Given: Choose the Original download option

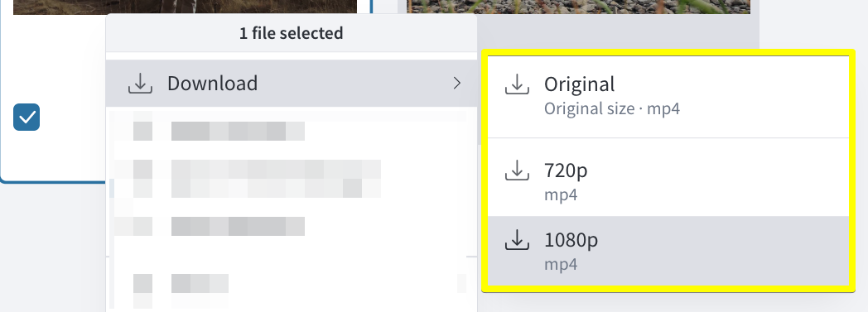Looking at the screenshot, I should point(668,96).
